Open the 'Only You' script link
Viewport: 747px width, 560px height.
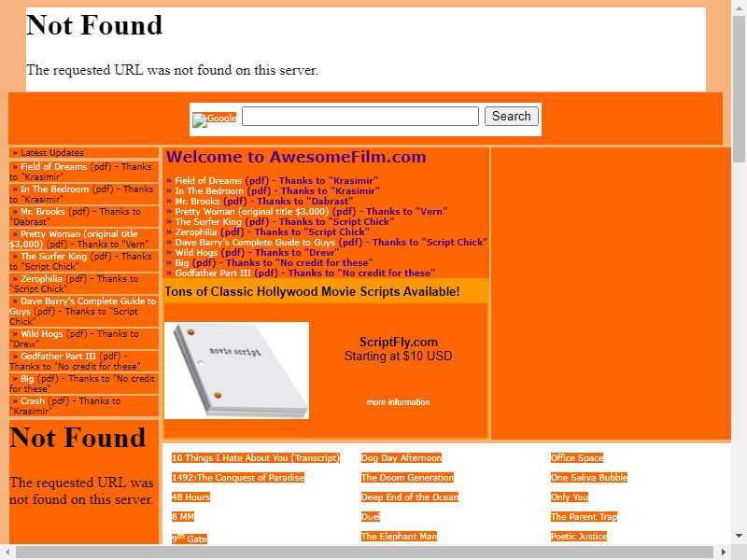[570, 497]
